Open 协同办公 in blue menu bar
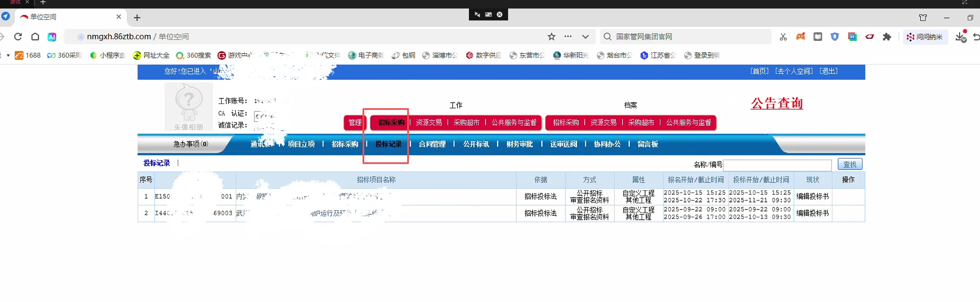980x302 pixels. point(607,144)
